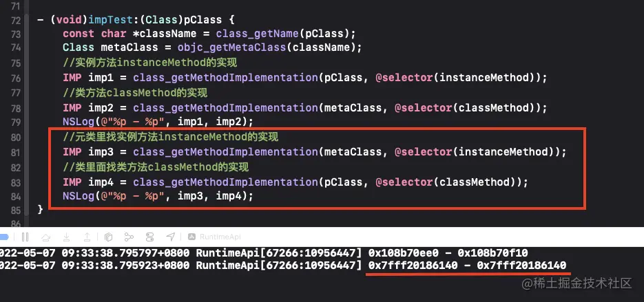This screenshot has width=644, height=302.
Task: Click metaClass argument on line 81
Action: (x=353, y=152)
